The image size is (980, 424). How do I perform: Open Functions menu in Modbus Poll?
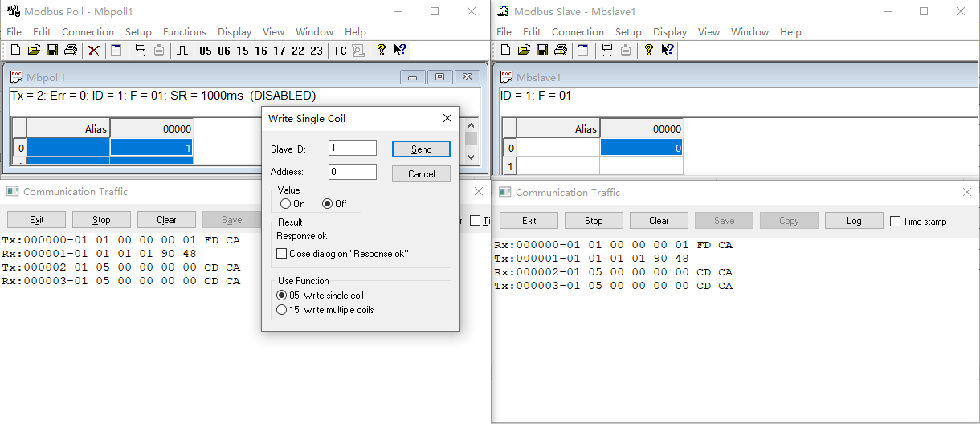(185, 32)
